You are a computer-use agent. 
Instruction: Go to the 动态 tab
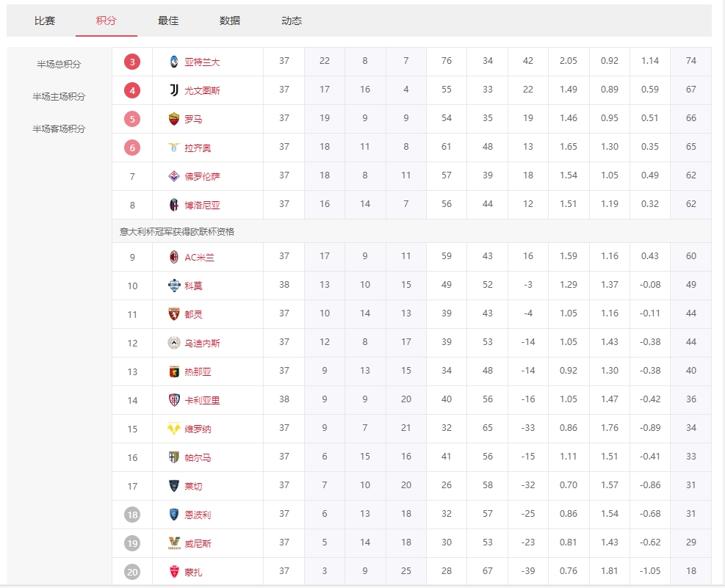point(292,21)
